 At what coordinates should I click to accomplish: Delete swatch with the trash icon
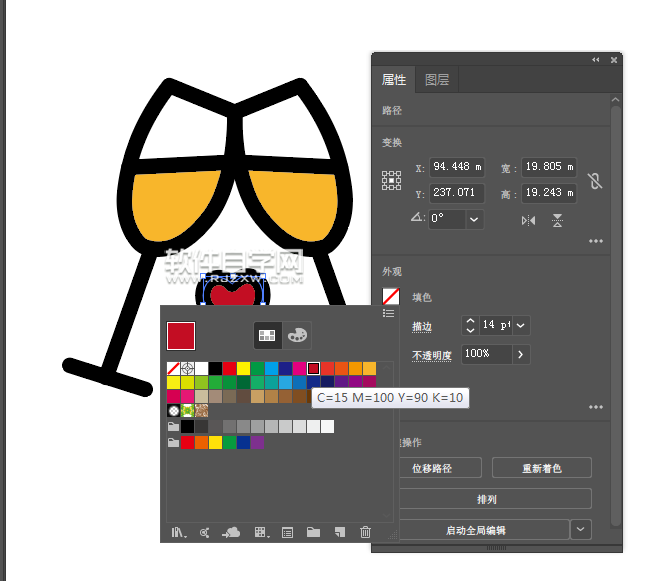coord(365,532)
